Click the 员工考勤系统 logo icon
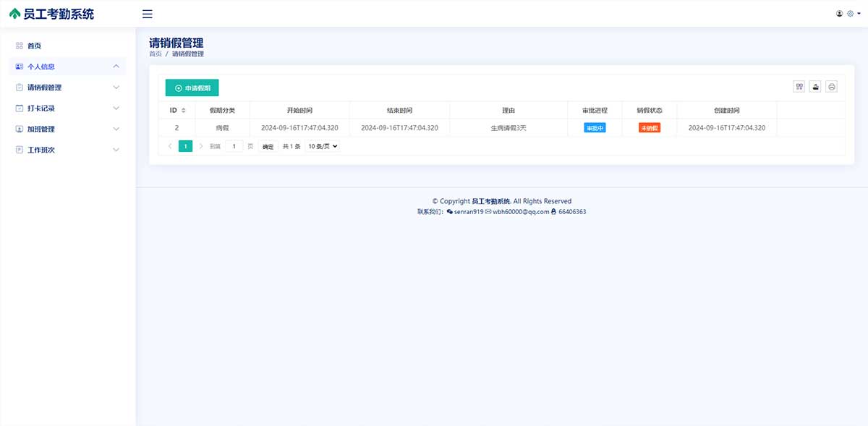 (x=14, y=14)
